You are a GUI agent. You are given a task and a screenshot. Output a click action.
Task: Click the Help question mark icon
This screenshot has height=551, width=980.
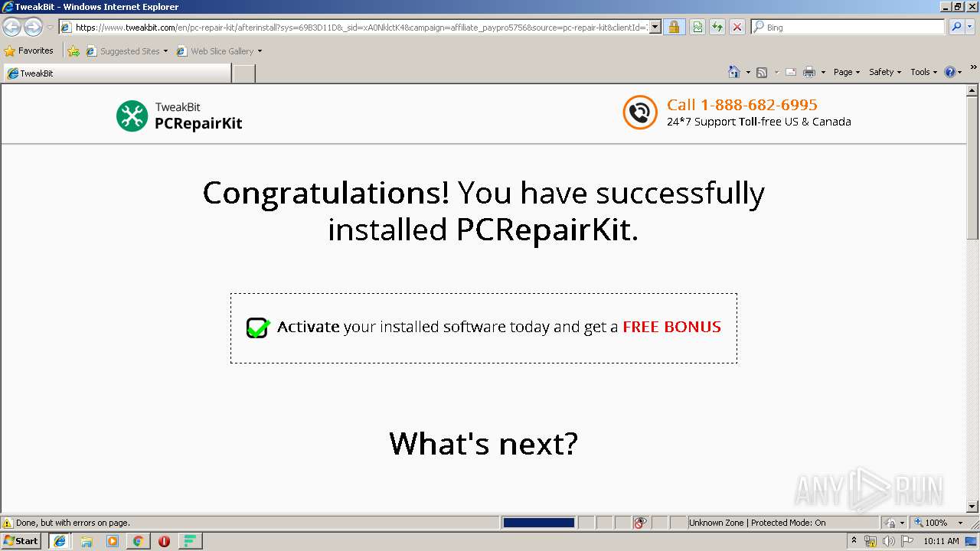coord(950,72)
